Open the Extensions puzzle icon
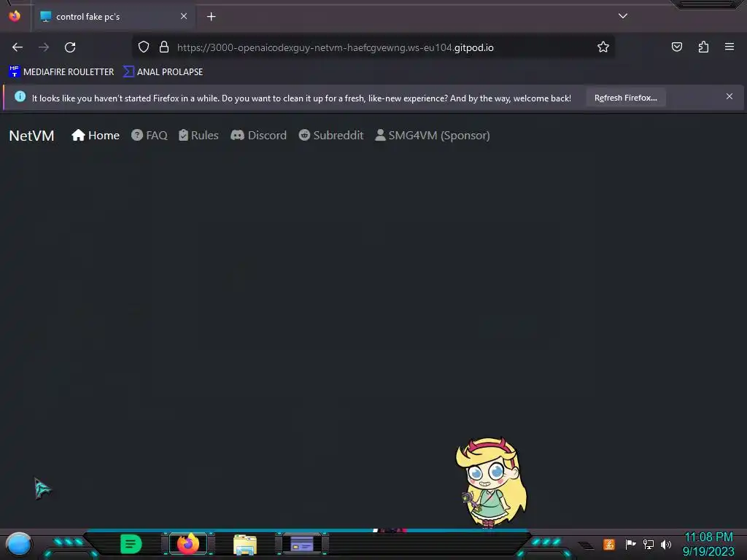Screen dimensions: 747x560 coord(703,47)
